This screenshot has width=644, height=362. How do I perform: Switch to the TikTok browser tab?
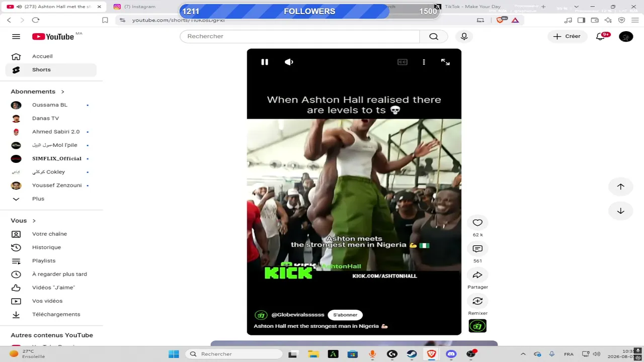tap(472, 7)
